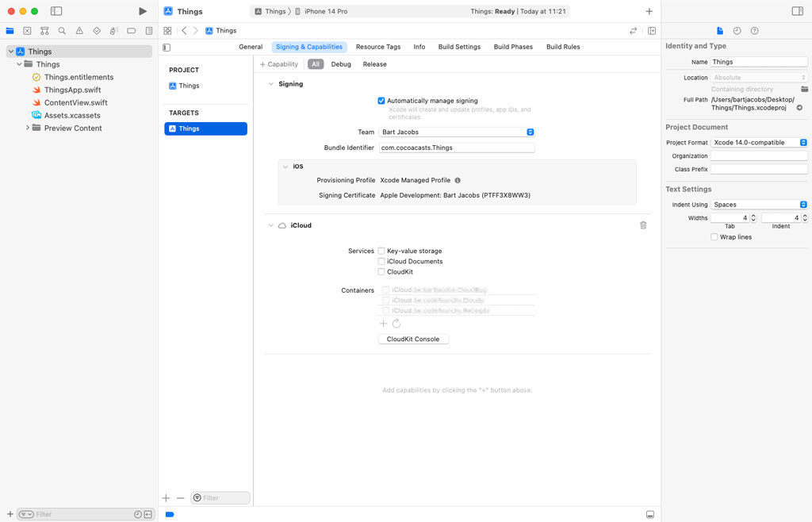
Task: Click the Bundle Identifier field
Action: click(x=457, y=148)
